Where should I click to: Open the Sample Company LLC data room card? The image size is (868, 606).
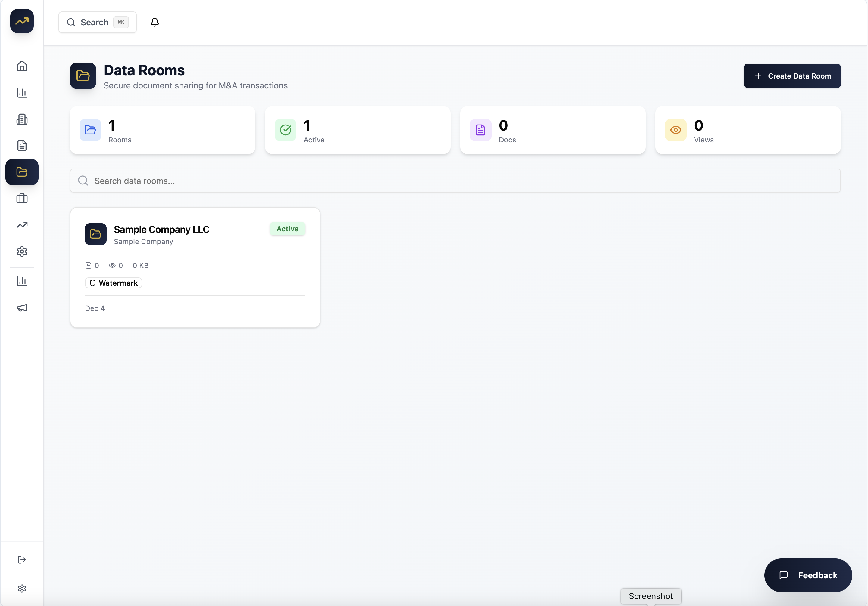click(195, 267)
